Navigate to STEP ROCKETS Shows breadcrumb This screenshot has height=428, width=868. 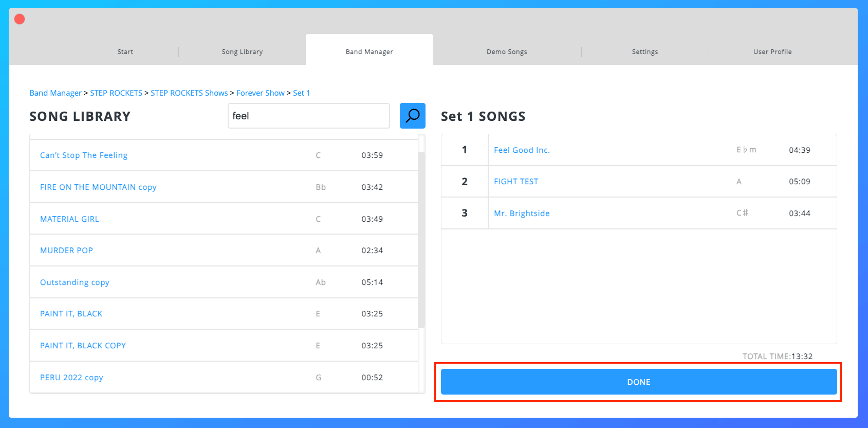[189, 93]
